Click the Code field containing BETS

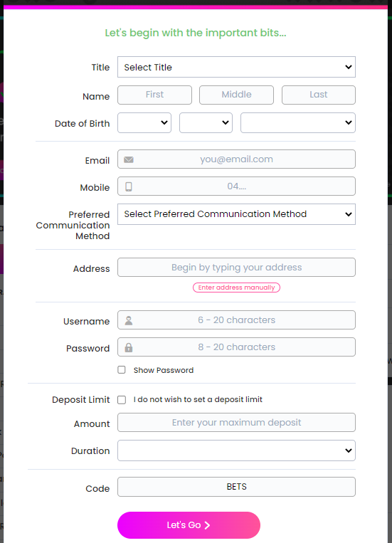(x=236, y=487)
